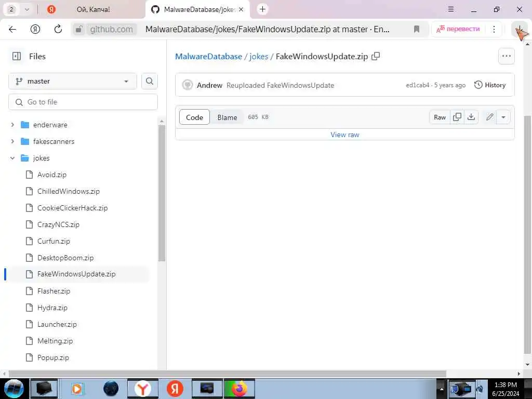Open file more options ellipsis
The image size is (532, 399).
click(x=506, y=56)
